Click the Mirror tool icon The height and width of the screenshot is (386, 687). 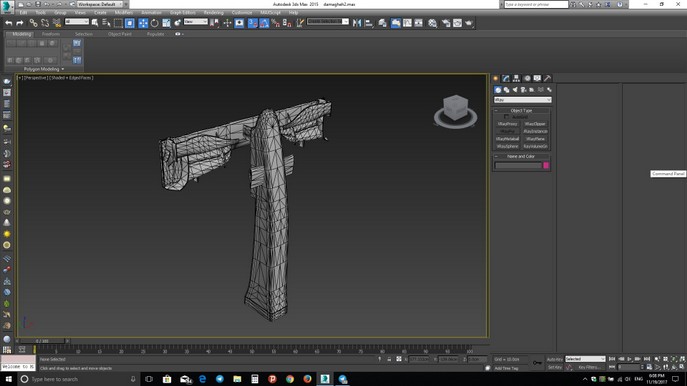[357, 23]
